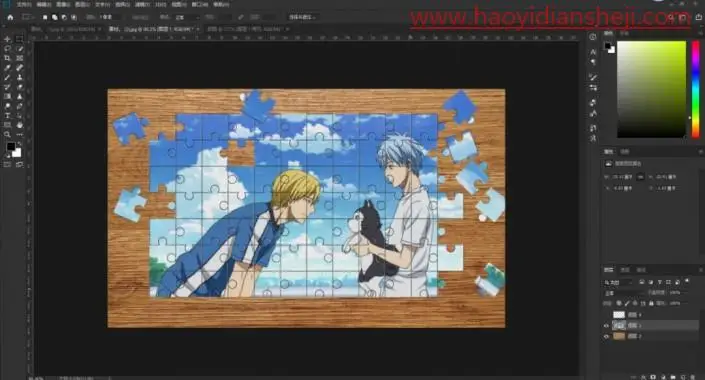Select the Crop tool
Image resolution: width=705 pixels, height=380 pixels.
pyautogui.click(x=7, y=58)
